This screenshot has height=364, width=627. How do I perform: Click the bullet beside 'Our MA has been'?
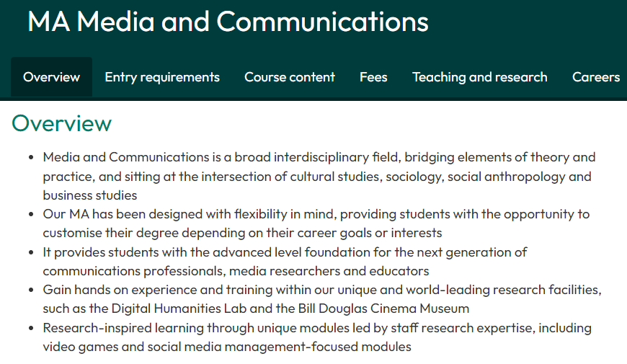point(31,214)
